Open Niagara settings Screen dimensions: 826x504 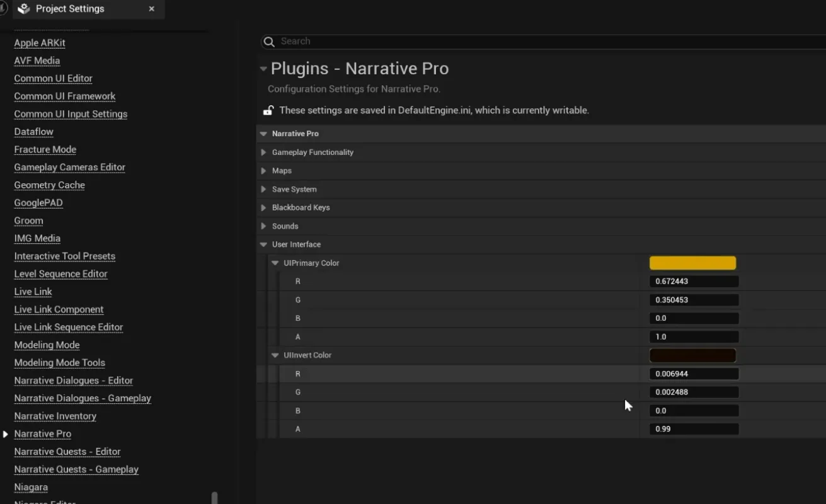point(31,488)
